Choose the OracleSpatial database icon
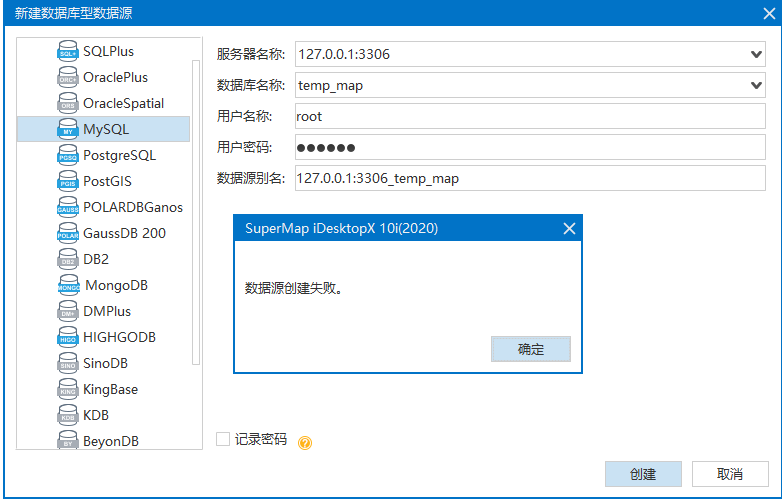Image resolution: width=782 pixels, height=500 pixels. [x=68, y=103]
